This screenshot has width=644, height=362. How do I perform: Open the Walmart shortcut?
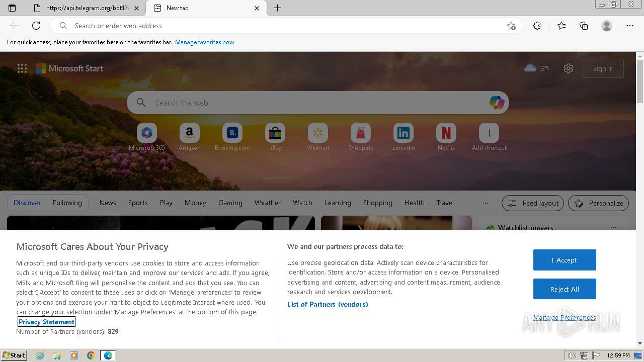[318, 137]
